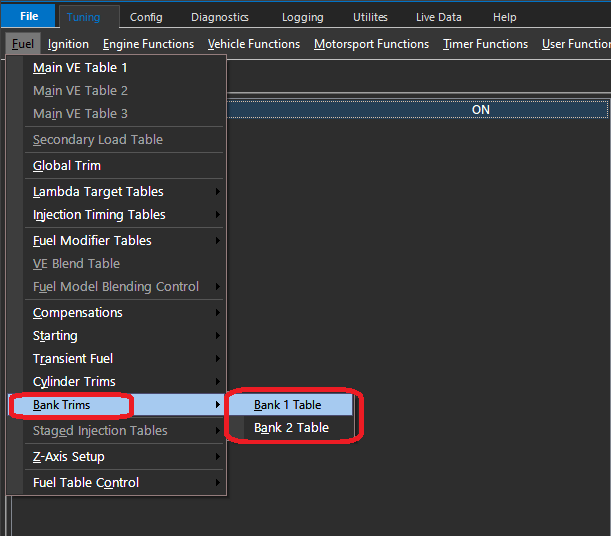The height and width of the screenshot is (536, 611).
Task: Open the Logging tab
Action: click(302, 17)
